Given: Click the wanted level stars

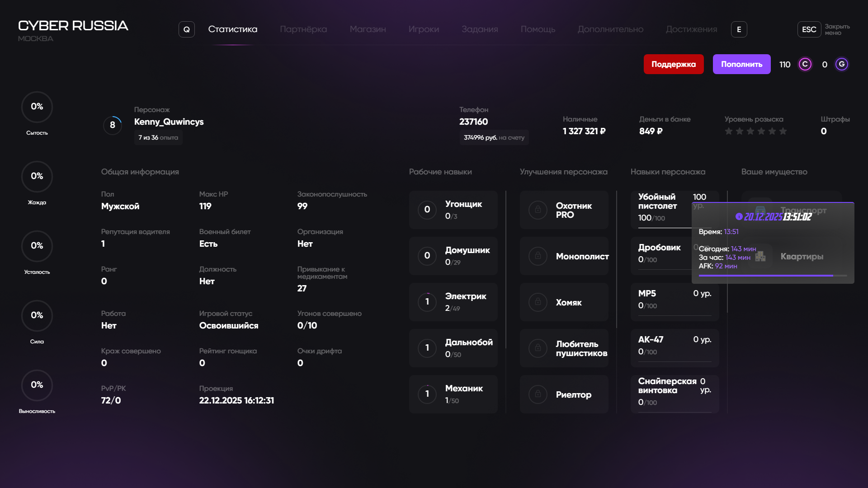Looking at the screenshot, I should point(755,131).
